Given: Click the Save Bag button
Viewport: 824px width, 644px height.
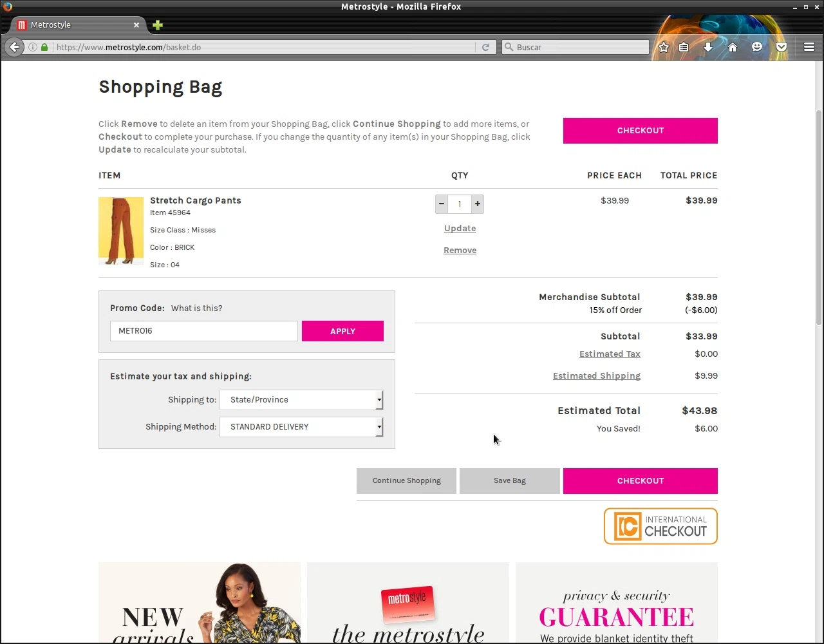Looking at the screenshot, I should tap(510, 481).
